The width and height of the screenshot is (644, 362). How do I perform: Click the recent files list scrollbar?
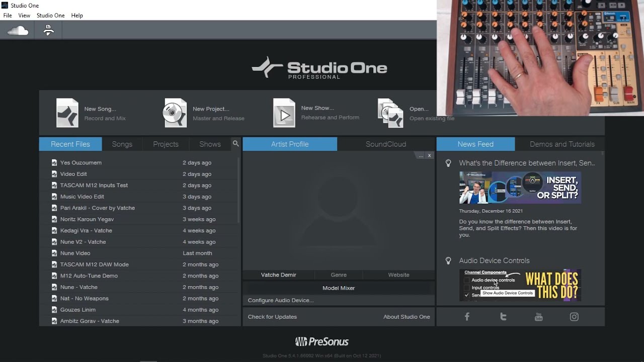[x=238, y=191]
